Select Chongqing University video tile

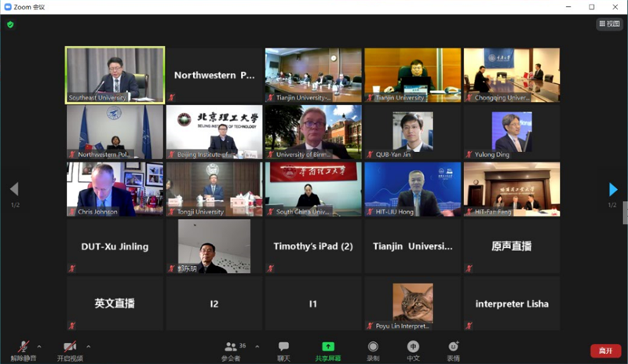click(x=512, y=75)
